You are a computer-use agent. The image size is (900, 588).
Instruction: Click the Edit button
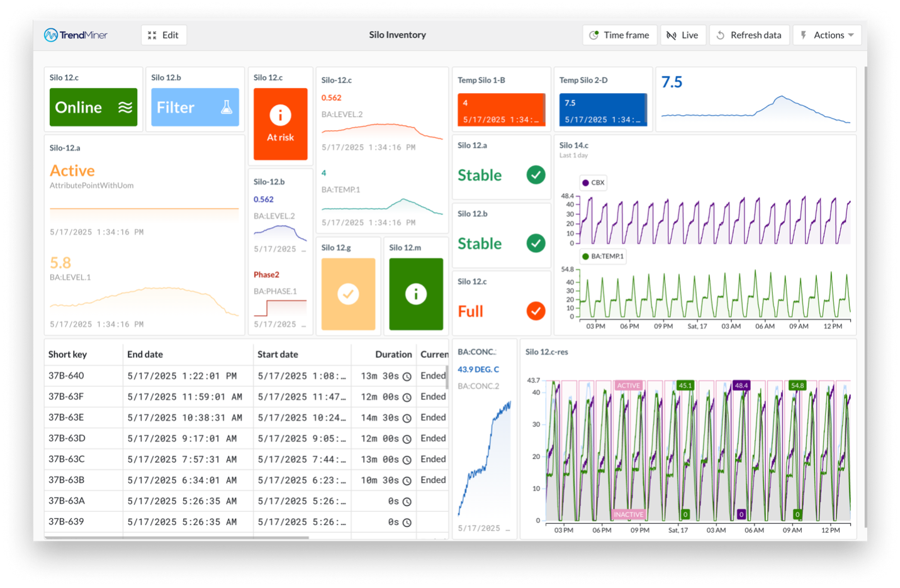coord(164,35)
